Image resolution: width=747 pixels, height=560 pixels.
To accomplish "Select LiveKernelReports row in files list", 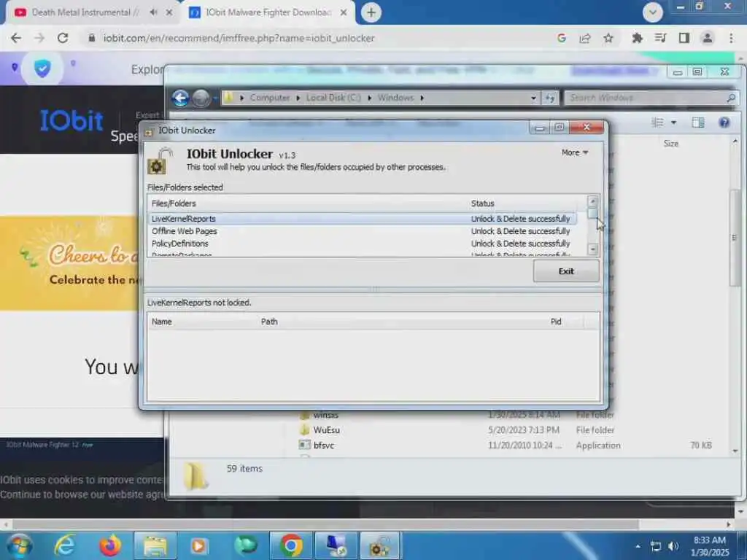I will click(362, 219).
